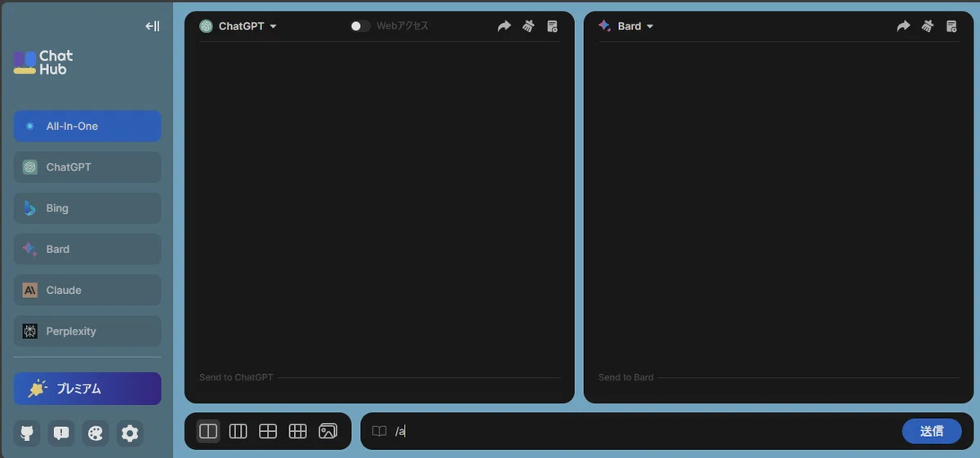View history in the Bard panel
The height and width of the screenshot is (458, 980).
[x=951, y=26]
